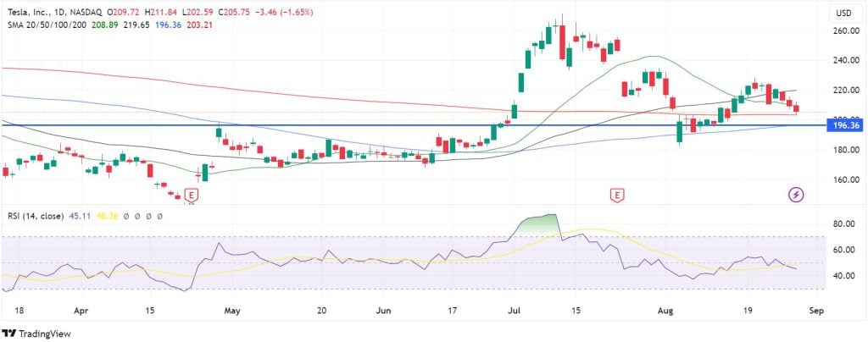Click the July earnings 'E' marker

pyautogui.click(x=617, y=195)
